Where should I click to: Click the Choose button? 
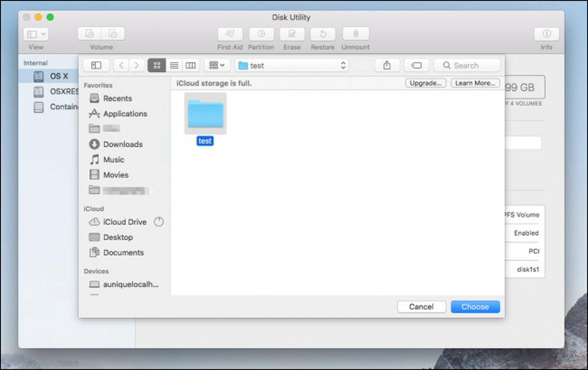click(x=475, y=307)
